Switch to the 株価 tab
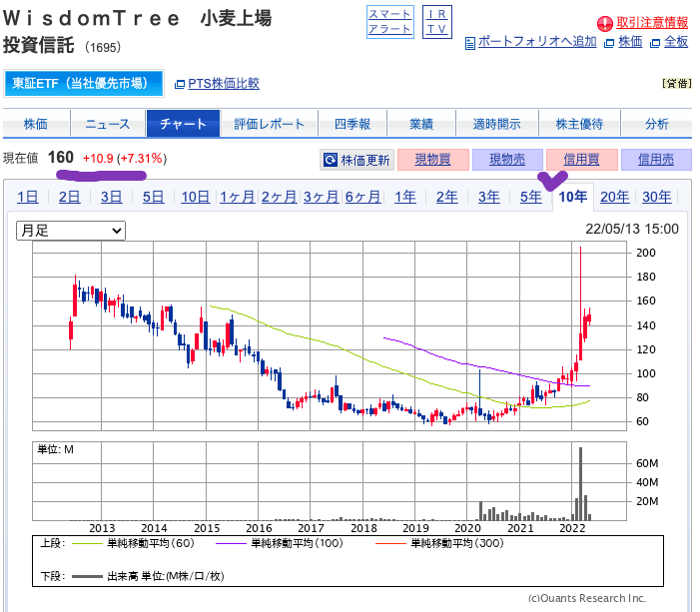The height and width of the screenshot is (612, 700). 36,124
